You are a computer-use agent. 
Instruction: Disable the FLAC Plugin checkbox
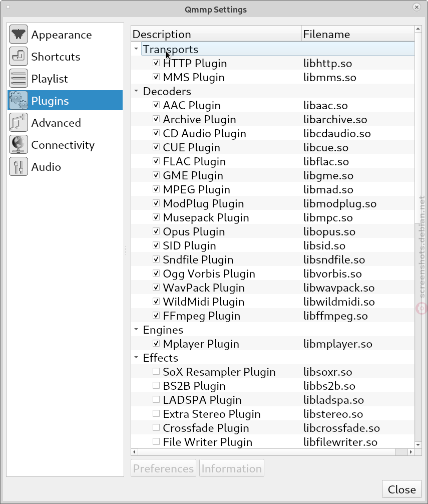[x=156, y=161]
